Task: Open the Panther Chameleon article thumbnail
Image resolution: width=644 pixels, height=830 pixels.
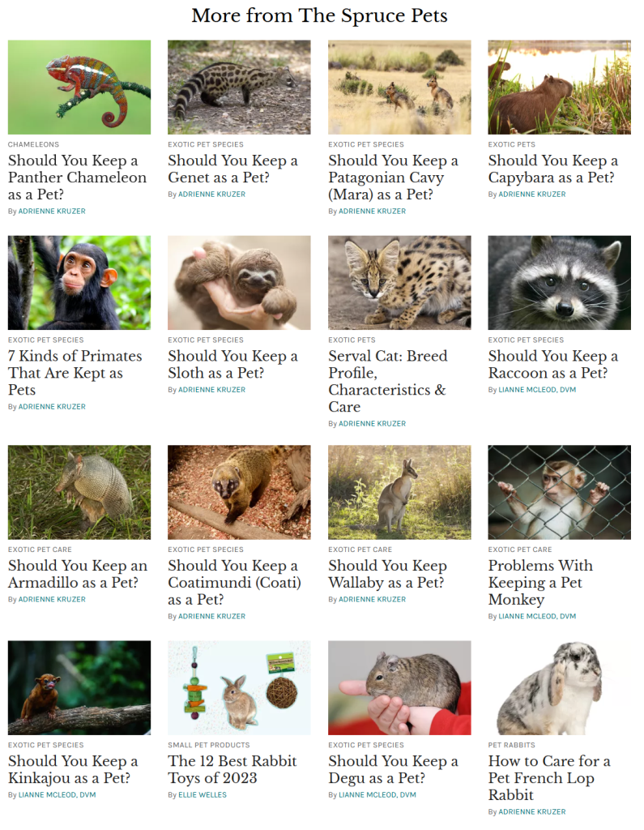Action: pos(79,88)
